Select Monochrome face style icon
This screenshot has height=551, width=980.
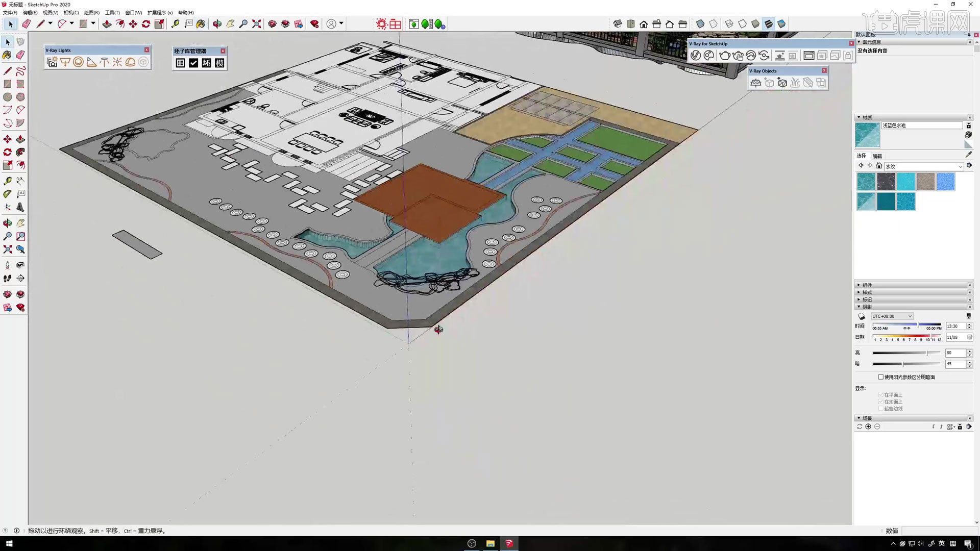(781, 24)
